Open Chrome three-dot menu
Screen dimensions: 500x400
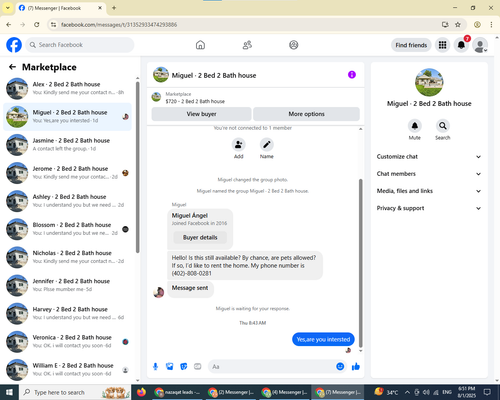pyautogui.click(x=491, y=25)
